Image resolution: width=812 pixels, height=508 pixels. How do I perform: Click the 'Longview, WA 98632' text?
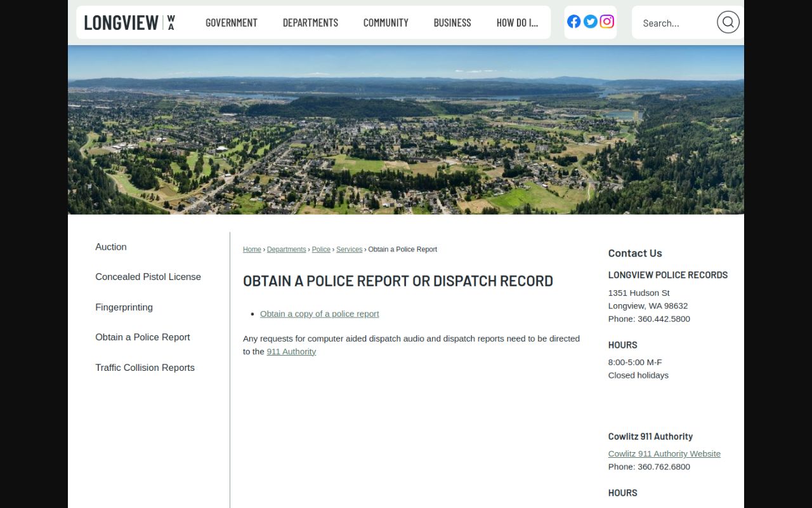[648, 306]
